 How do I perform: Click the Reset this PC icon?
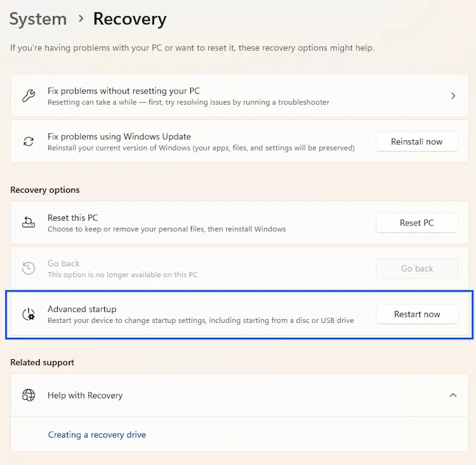(29, 222)
